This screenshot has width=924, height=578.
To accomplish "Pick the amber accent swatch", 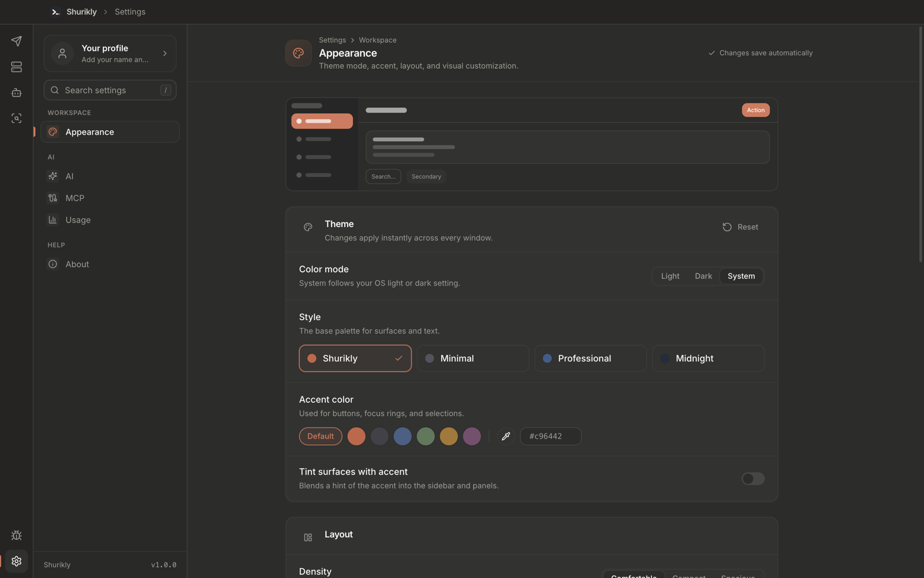I will [449, 436].
